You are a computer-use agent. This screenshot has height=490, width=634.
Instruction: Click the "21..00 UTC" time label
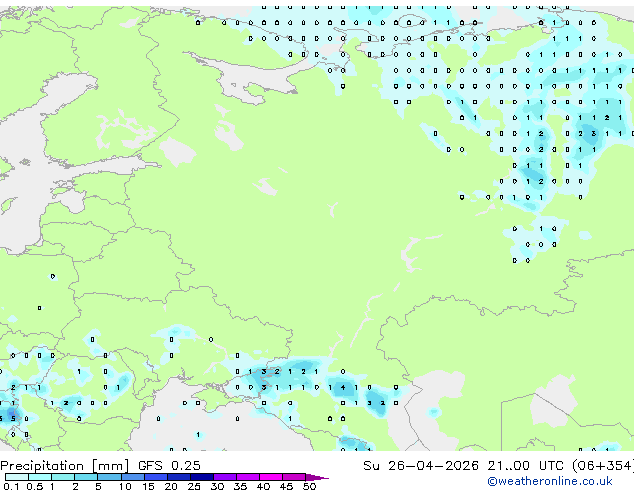[525, 466]
